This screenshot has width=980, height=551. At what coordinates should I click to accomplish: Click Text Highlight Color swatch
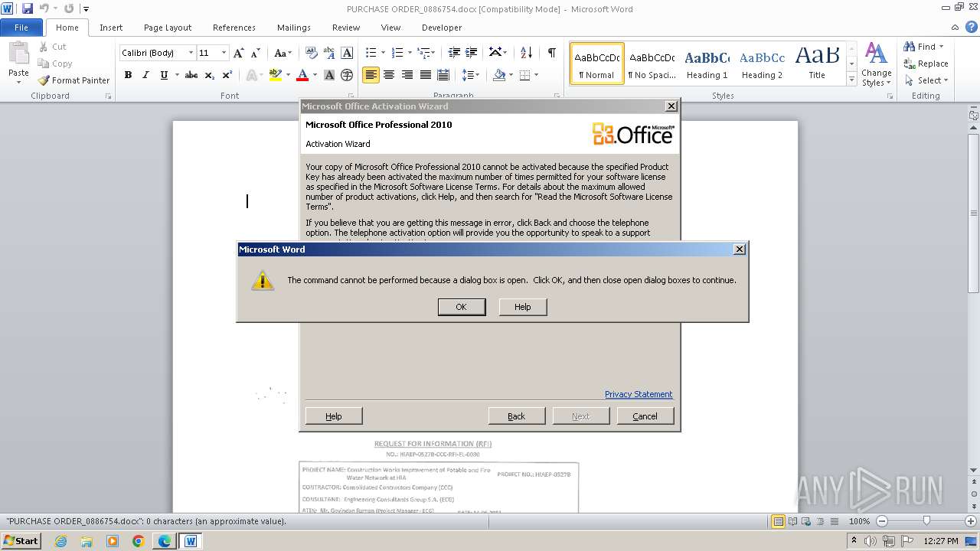point(275,75)
